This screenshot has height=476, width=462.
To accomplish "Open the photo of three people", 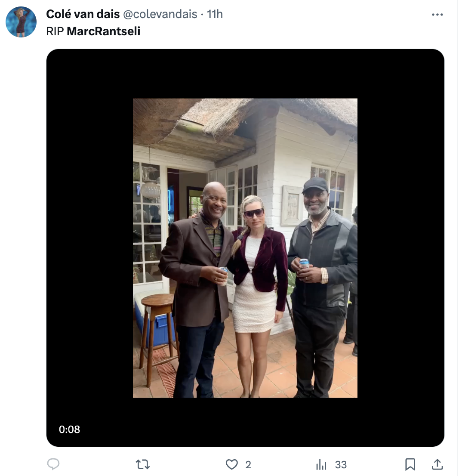I will (245, 248).
